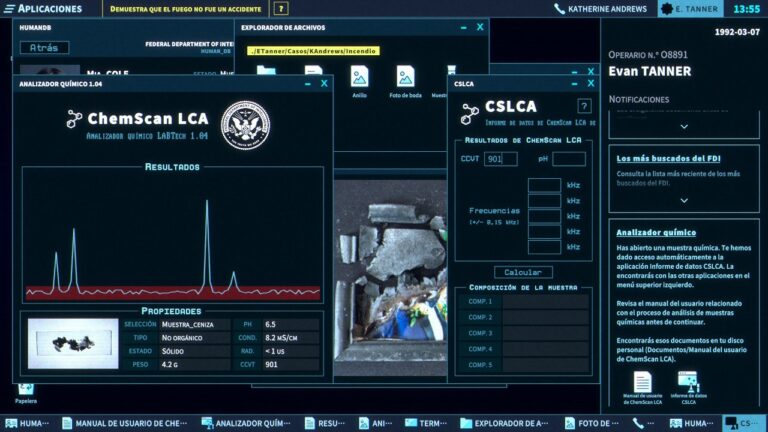Click the Evan TANNER operator name
Viewport: 768px width, 432px height.
[649, 72]
